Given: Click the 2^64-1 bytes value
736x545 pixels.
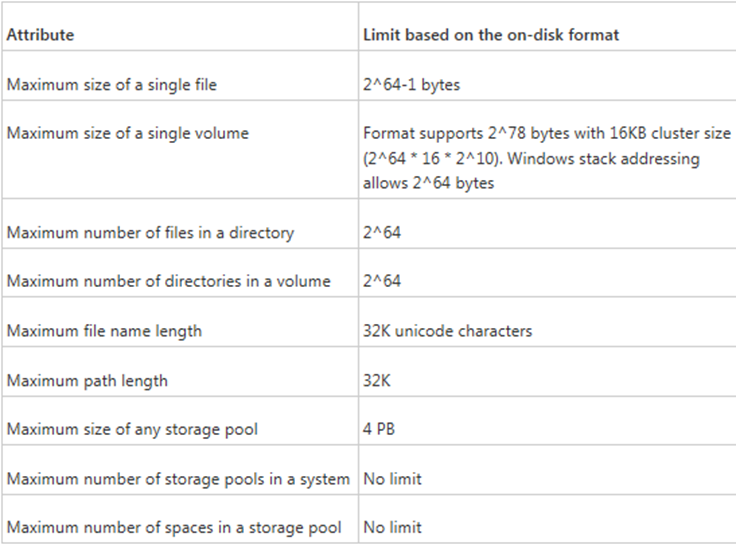Looking at the screenshot, I should (411, 85).
